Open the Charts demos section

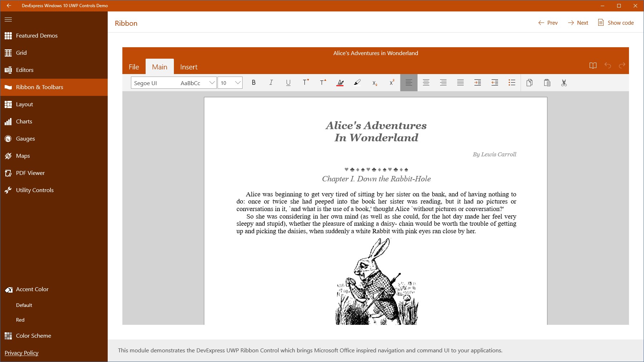pos(54,122)
